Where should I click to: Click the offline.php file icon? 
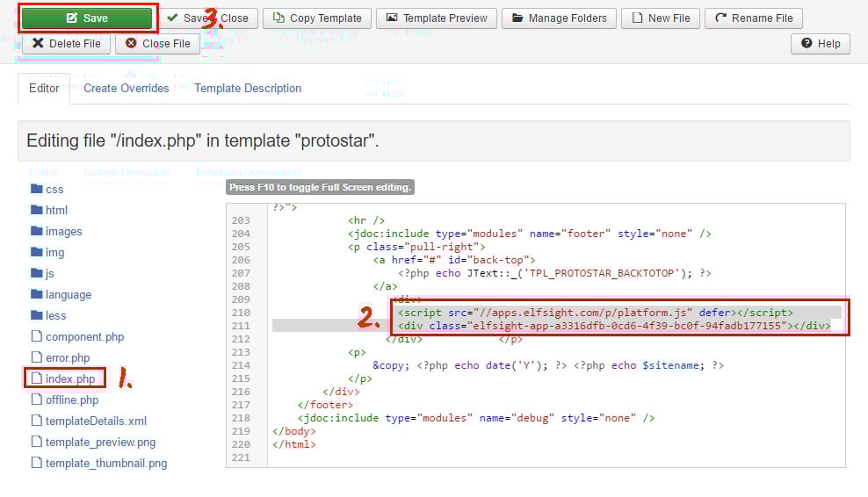click(37, 399)
